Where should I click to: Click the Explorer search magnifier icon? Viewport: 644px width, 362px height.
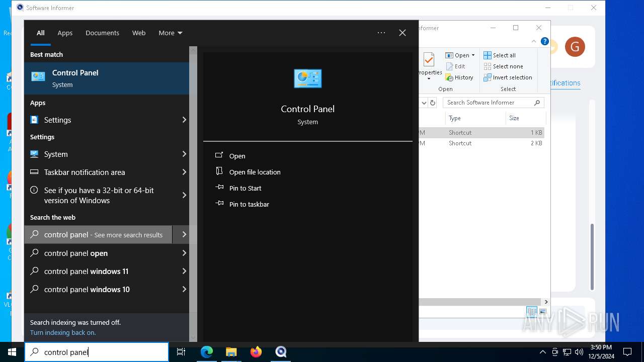click(537, 103)
